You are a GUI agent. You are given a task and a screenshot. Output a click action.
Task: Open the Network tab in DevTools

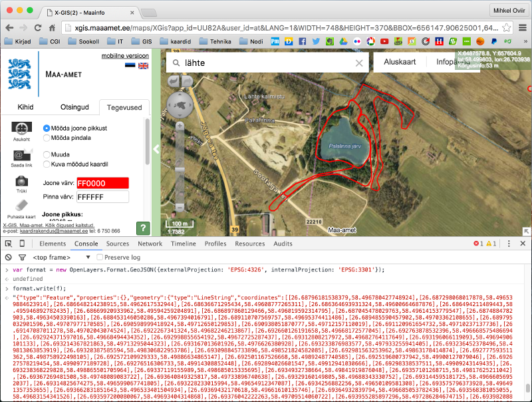pos(150,244)
